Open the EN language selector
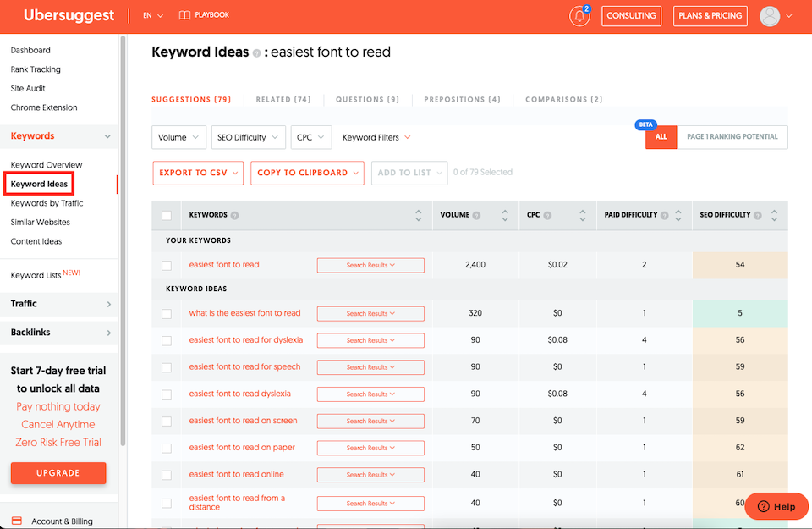812x529 pixels. 152,15
